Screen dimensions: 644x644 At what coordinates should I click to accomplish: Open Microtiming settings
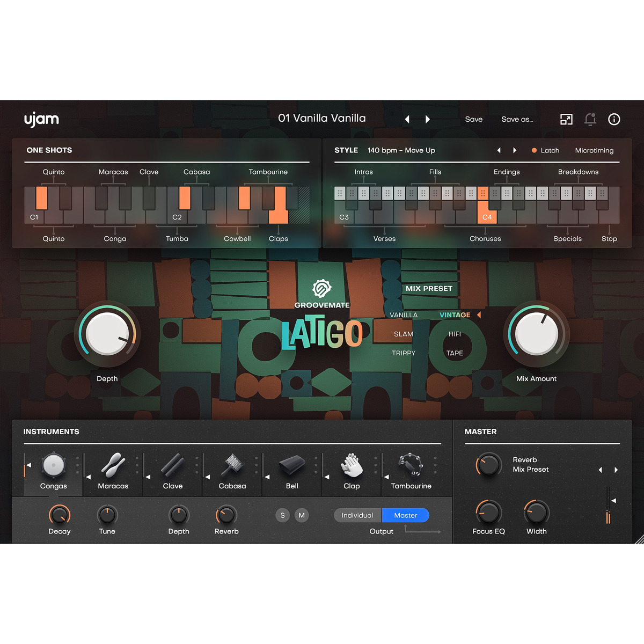pyautogui.click(x=594, y=150)
